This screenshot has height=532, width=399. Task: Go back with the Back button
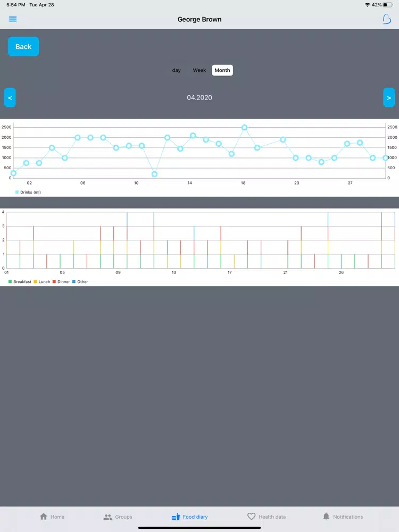(x=23, y=46)
